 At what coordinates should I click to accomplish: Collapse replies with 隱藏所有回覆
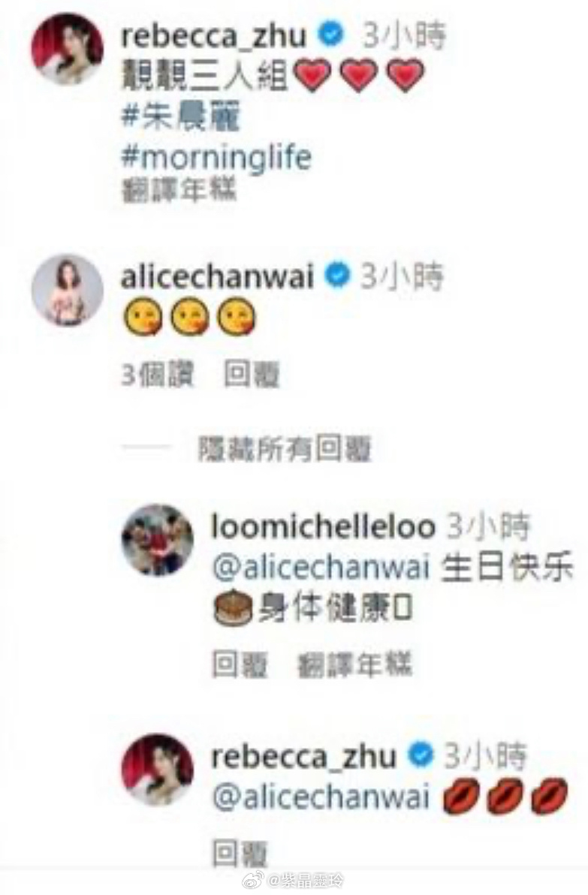click(x=285, y=450)
